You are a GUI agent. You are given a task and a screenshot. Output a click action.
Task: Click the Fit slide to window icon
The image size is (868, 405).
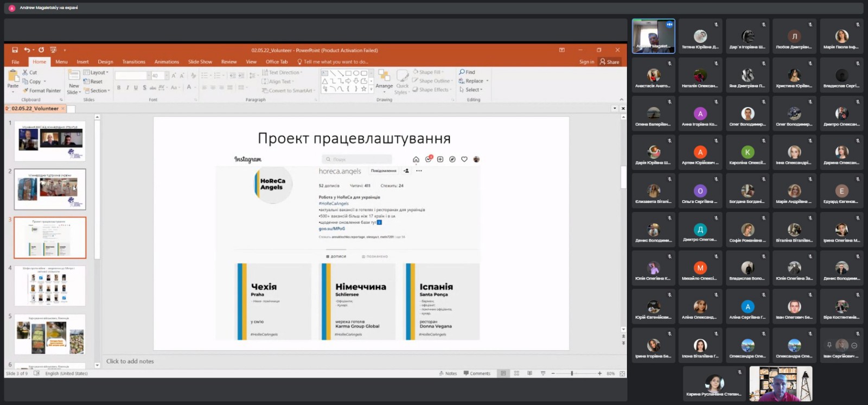tap(622, 374)
